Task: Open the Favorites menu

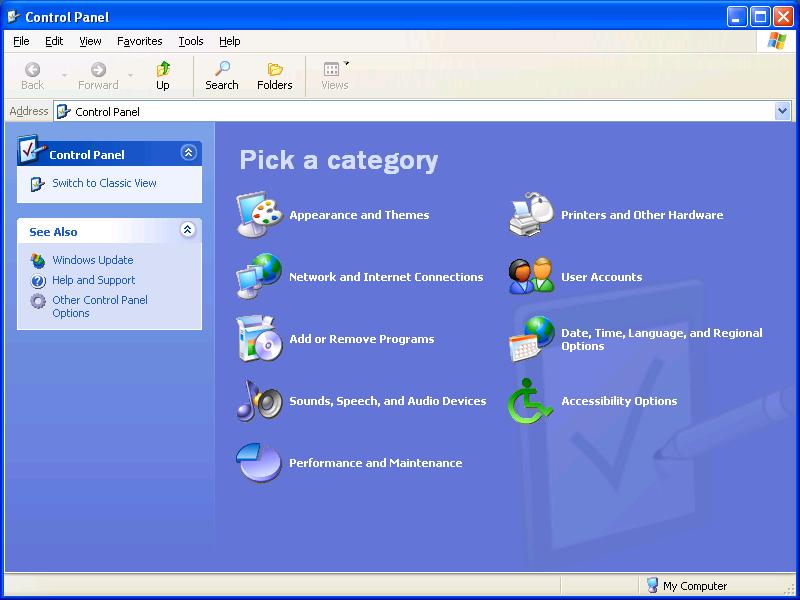Action: pyautogui.click(x=139, y=41)
